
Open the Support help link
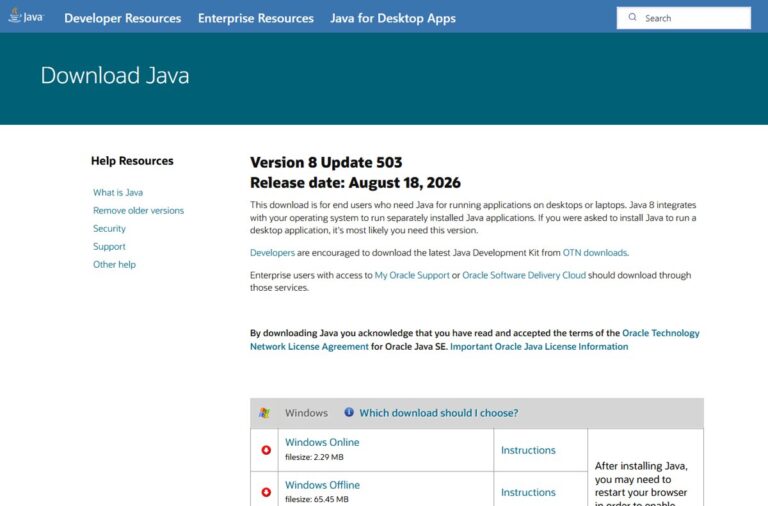[x=109, y=246]
